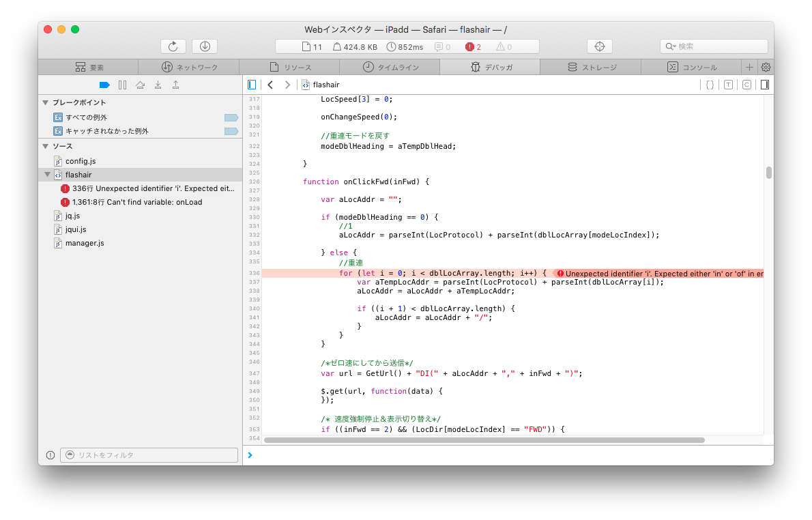Collapse the ブレークポイント section
The height and width of the screenshot is (520, 812).
tap(46, 102)
